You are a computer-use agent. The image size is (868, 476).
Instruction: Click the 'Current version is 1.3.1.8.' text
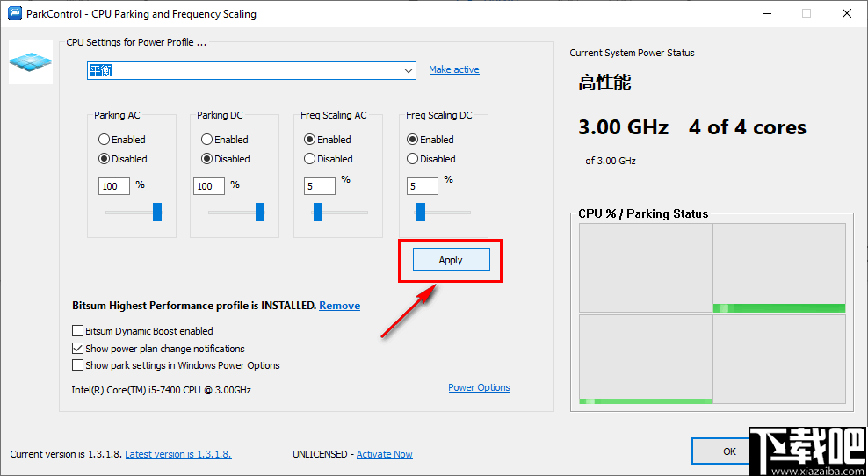click(66, 454)
